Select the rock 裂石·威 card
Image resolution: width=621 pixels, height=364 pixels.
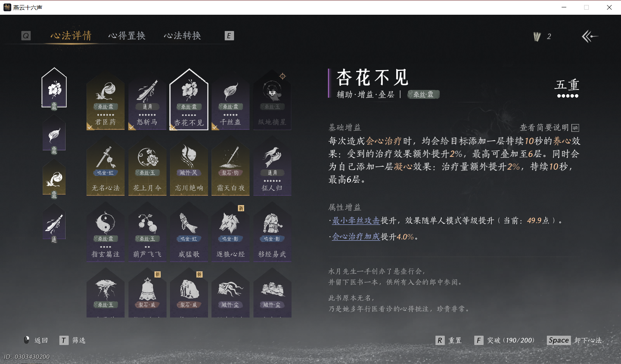click(x=189, y=293)
